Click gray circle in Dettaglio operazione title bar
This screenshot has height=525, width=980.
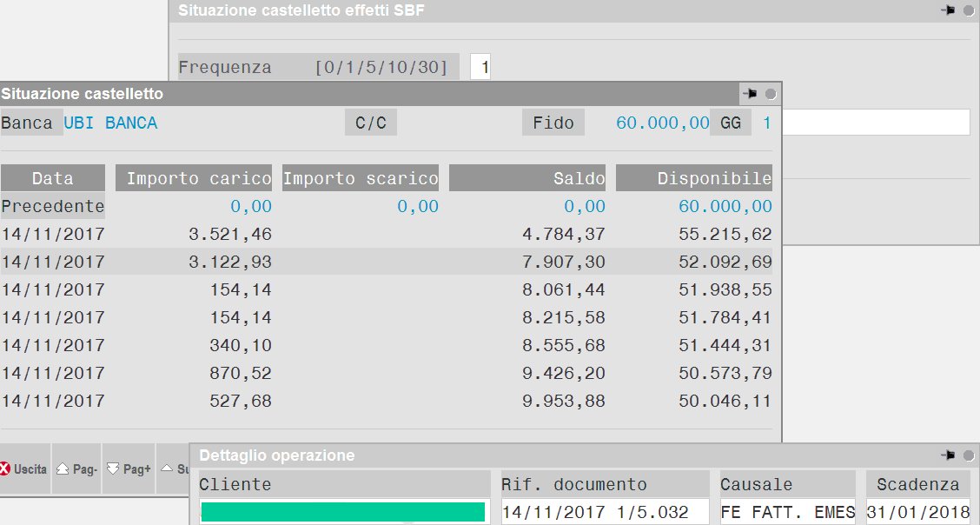[x=969, y=455]
